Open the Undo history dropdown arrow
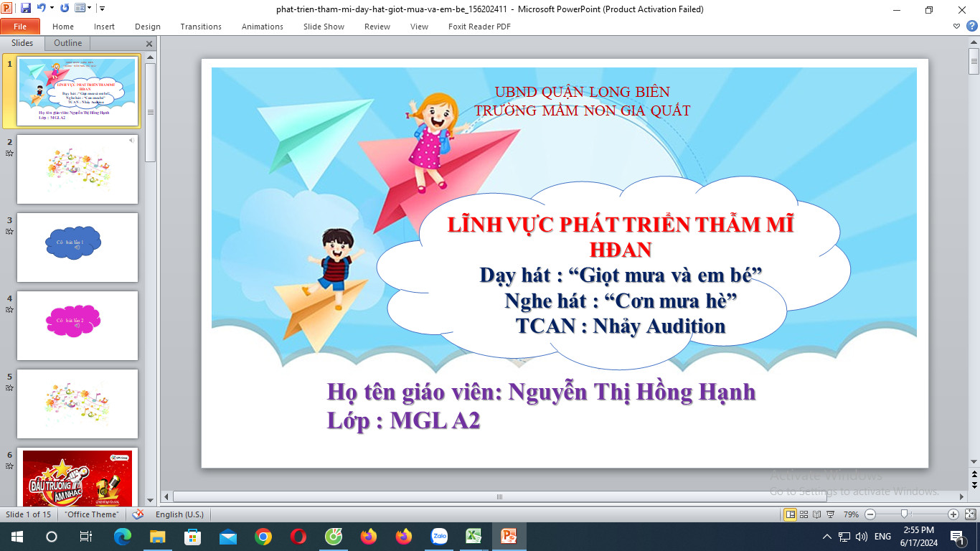980x551 pixels. click(x=52, y=9)
